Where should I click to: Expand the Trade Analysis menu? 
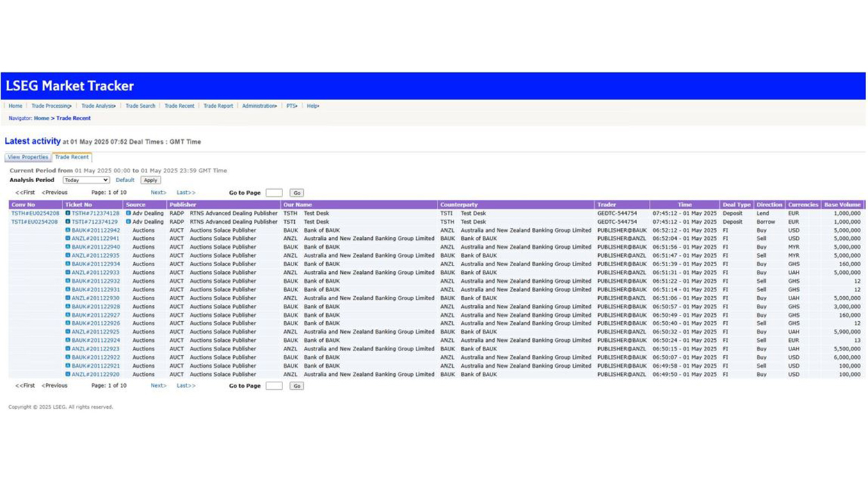[98, 106]
